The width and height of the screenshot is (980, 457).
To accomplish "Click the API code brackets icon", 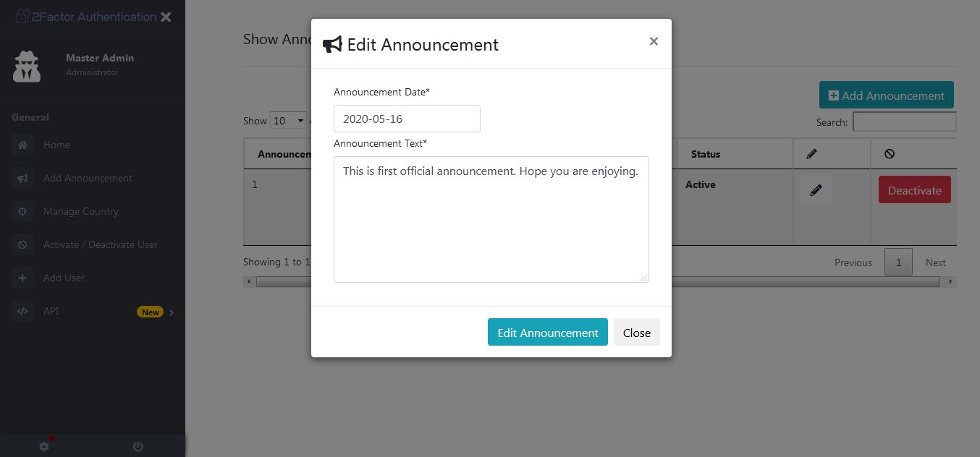I will (x=22, y=311).
